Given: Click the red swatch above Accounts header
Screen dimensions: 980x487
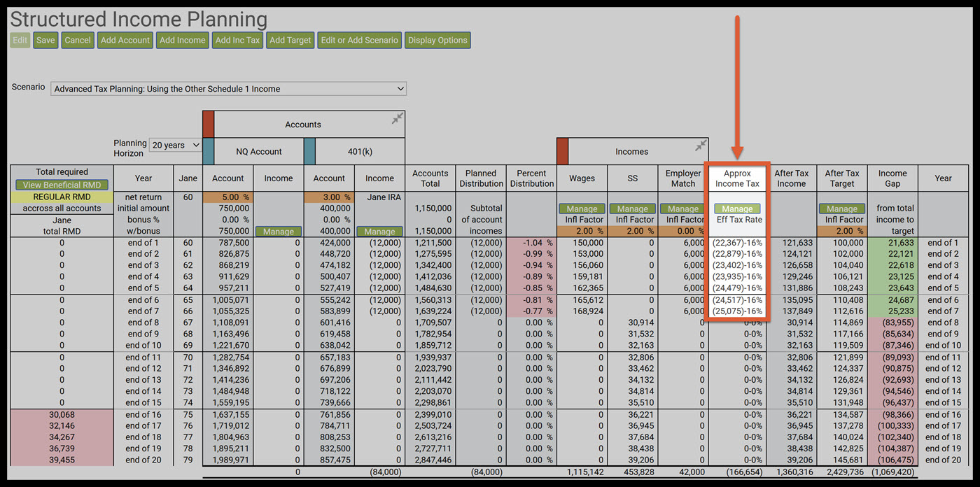Looking at the screenshot, I should point(208,124).
